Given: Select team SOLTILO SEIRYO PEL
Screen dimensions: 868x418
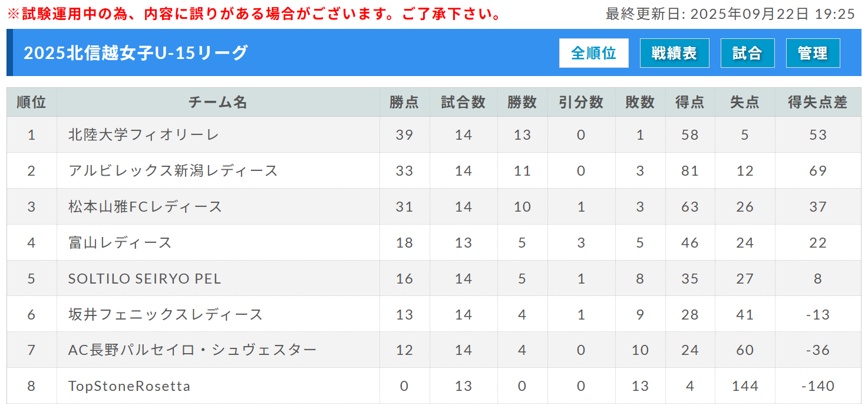Looking at the screenshot, I should click(145, 279).
